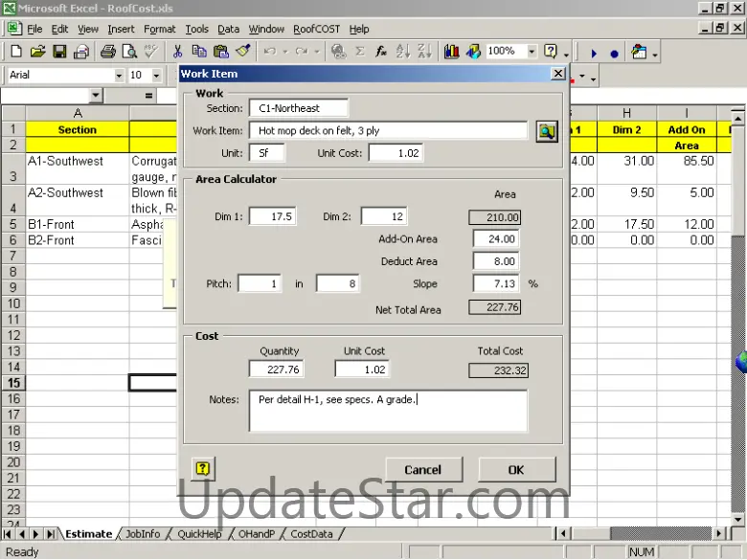Image resolution: width=747 pixels, height=560 pixels.
Task: Click the Insert Hyperlink globe icon
Action: [x=338, y=52]
